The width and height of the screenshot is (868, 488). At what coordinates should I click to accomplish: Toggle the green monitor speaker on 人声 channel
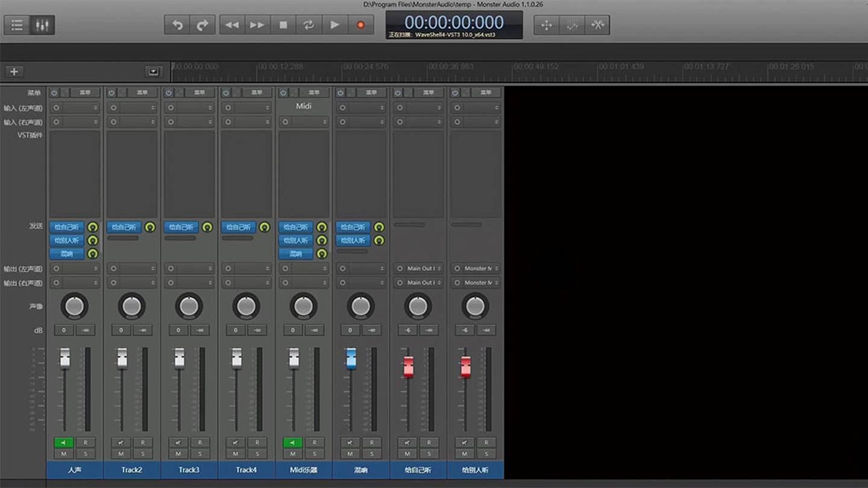point(64,442)
